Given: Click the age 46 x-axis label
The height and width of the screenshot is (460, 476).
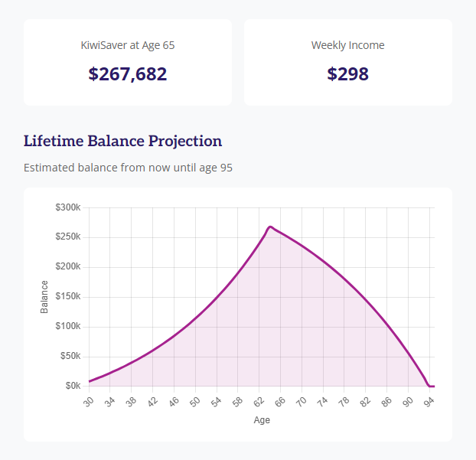Looking at the screenshot, I should point(173,400).
